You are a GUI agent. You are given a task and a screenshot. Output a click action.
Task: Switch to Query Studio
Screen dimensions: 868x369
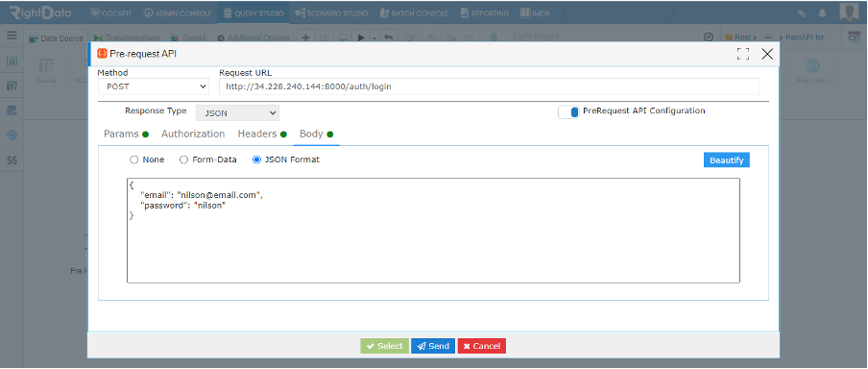tap(253, 13)
